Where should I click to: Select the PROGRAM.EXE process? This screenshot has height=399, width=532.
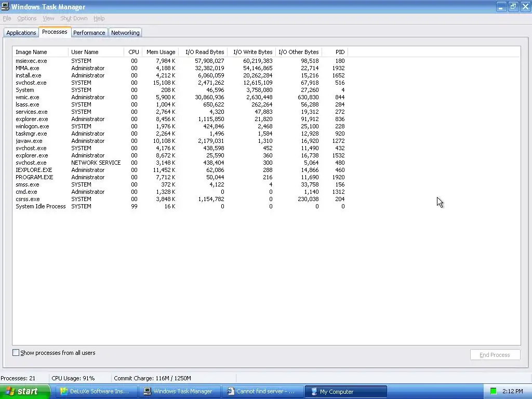coord(180,177)
